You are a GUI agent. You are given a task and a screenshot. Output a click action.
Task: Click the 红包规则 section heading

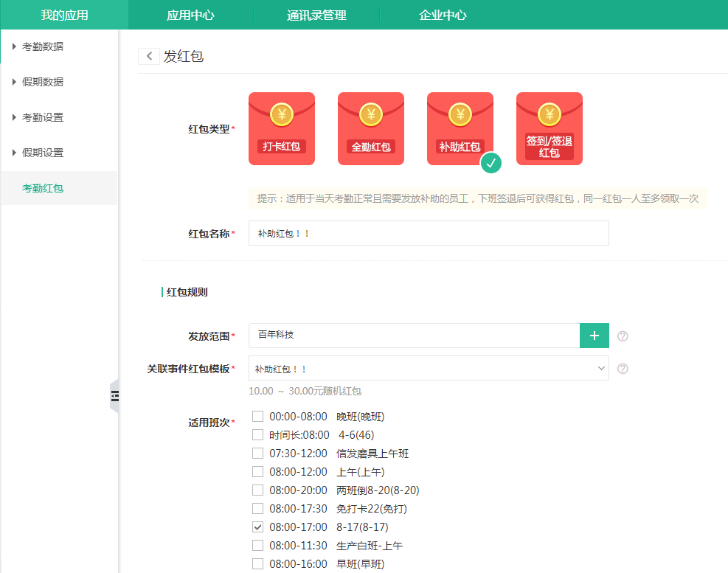pyautogui.click(x=187, y=292)
